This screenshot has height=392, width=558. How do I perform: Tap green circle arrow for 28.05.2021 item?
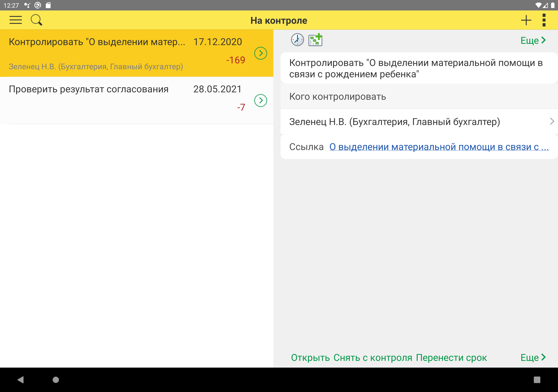pyautogui.click(x=260, y=101)
